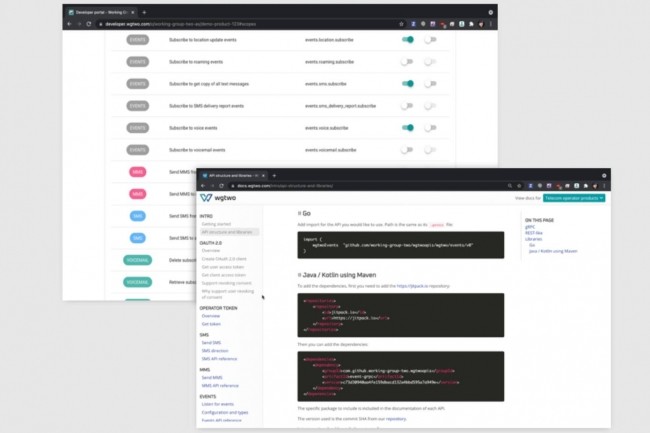This screenshot has height=433, width=650.
Task: Open the Overview item under OAuth 2.0 in sidebar
Action: [212, 250]
